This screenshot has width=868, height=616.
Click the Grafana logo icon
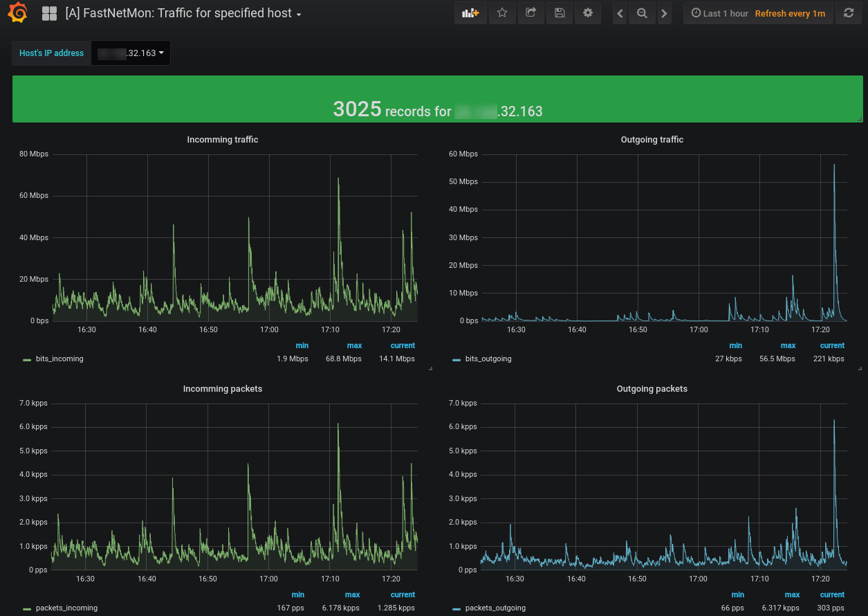point(18,13)
